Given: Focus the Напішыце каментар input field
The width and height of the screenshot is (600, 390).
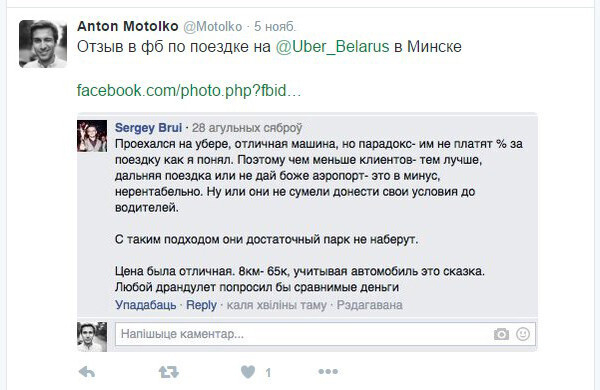Looking at the screenshot, I should pyautogui.click(x=325, y=334).
